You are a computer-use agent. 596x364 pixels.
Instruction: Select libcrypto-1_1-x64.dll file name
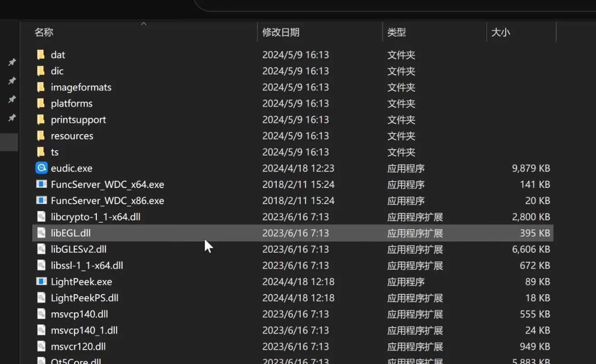click(x=96, y=217)
